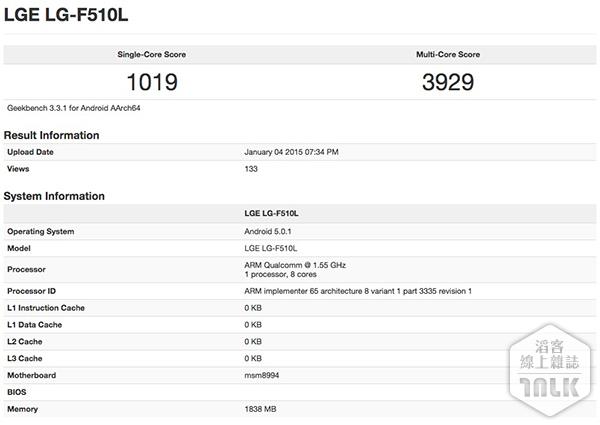Select the 'Android 5.0.1' value

(267, 231)
